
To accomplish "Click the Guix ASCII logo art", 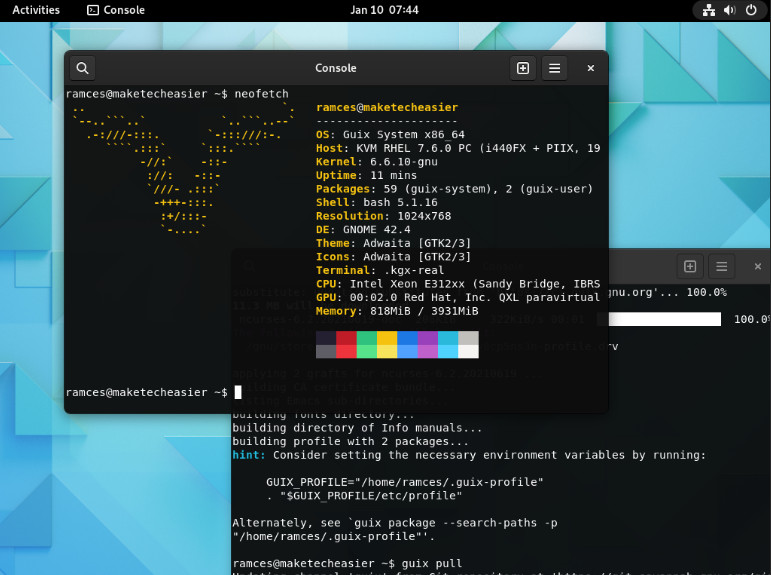I will pos(184,168).
